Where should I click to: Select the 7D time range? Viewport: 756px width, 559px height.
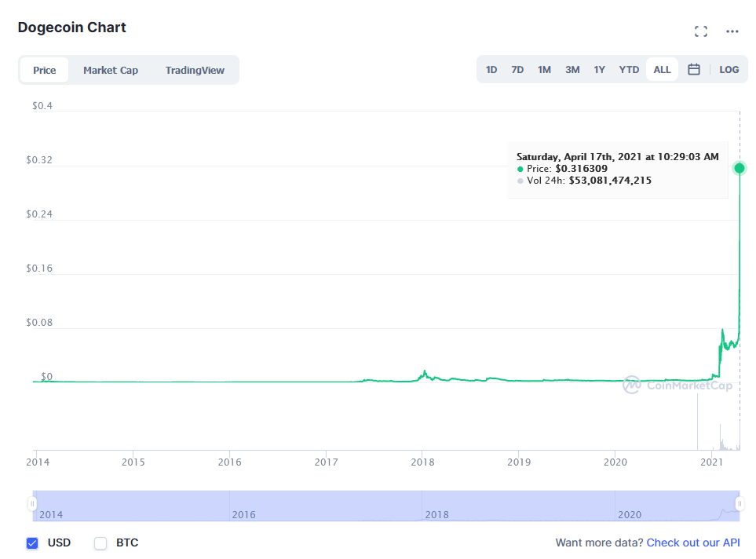[517, 69]
